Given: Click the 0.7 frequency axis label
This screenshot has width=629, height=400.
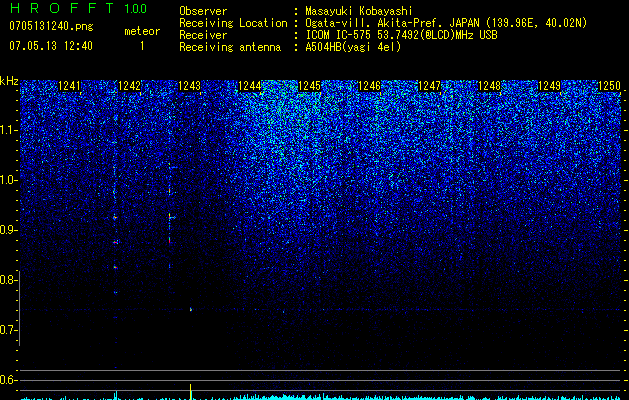Looking at the screenshot, I should point(8,330).
